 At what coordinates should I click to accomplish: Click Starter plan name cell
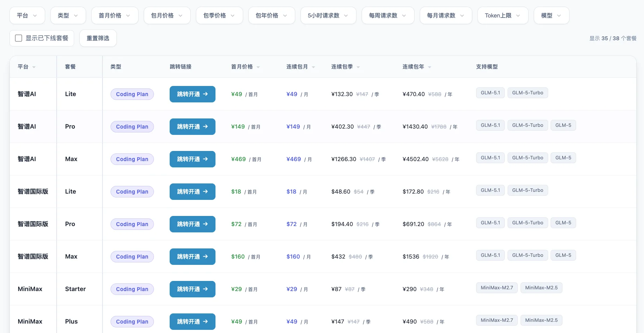point(75,289)
